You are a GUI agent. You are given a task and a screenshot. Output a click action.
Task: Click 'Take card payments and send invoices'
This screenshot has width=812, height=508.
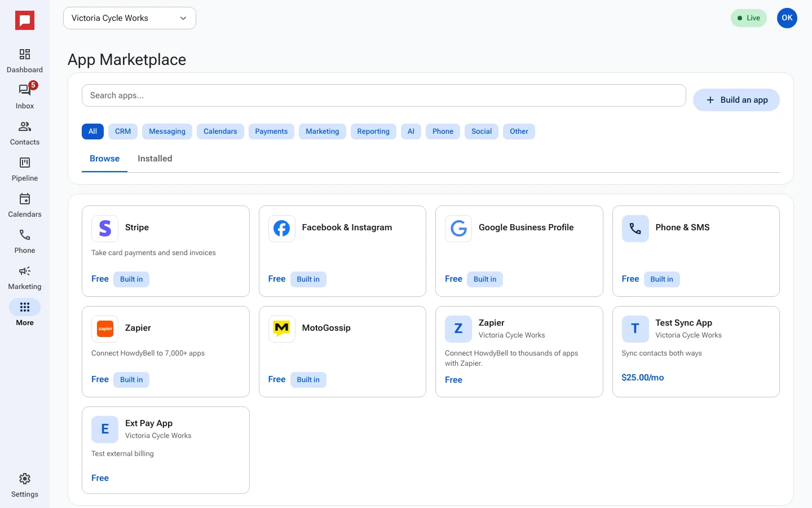(x=154, y=253)
